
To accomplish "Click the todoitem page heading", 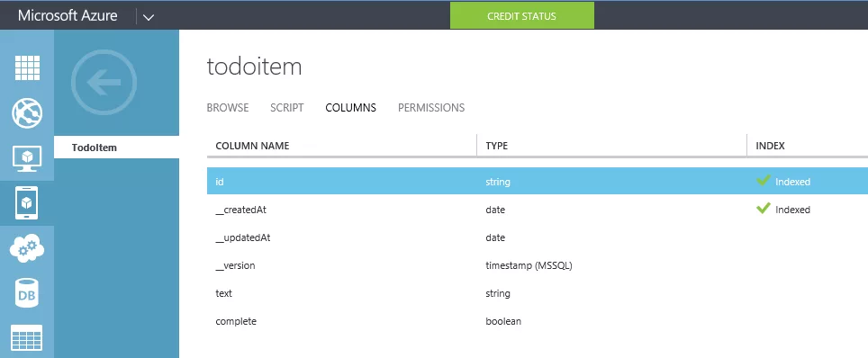I will pyautogui.click(x=255, y=67).
